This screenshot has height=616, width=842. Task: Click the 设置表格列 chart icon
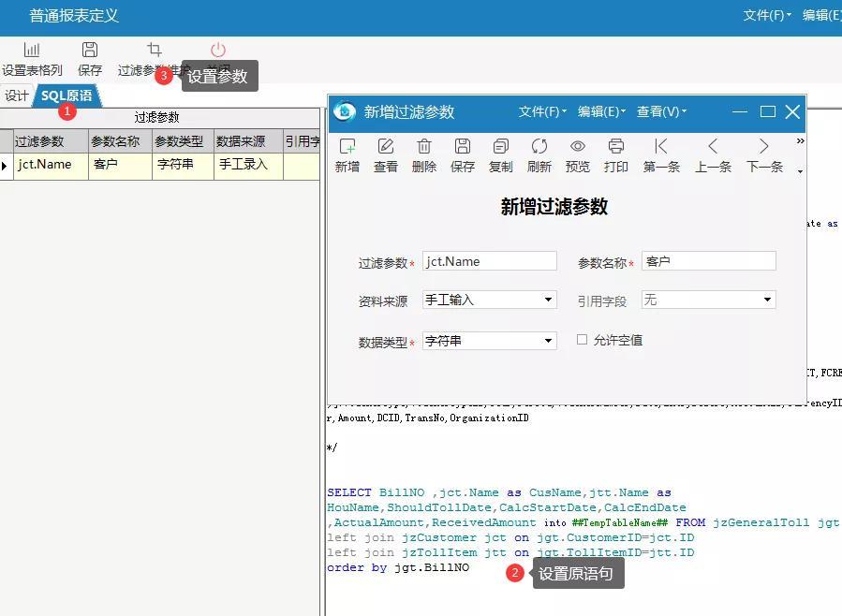(x=32, y=50)
